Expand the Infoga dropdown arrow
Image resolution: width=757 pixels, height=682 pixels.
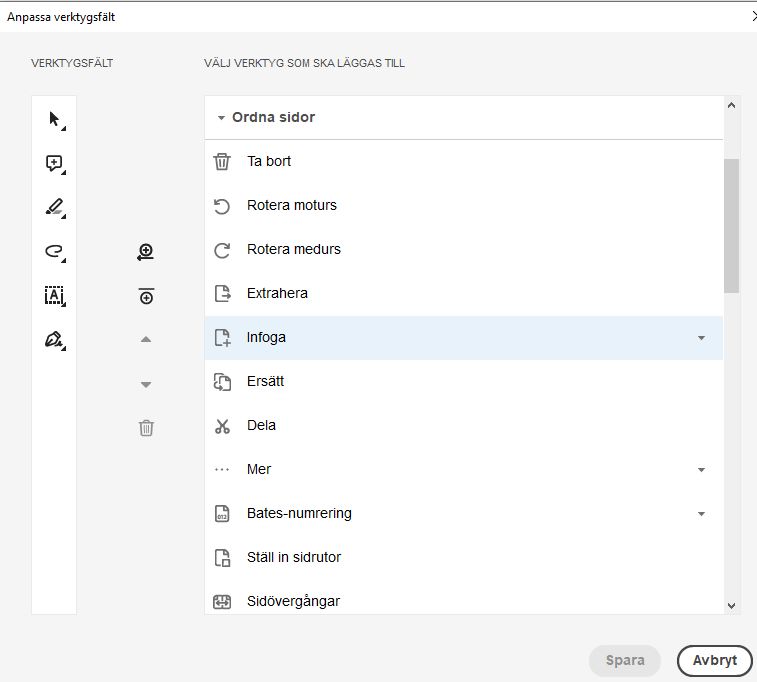coord(701,338)
